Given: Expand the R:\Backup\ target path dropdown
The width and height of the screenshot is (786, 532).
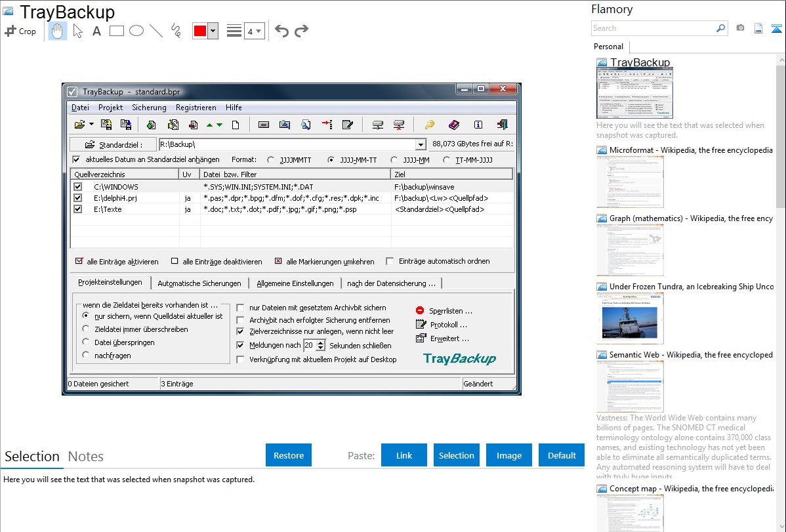Looking at the screenshot, I should tap(420, 144).
